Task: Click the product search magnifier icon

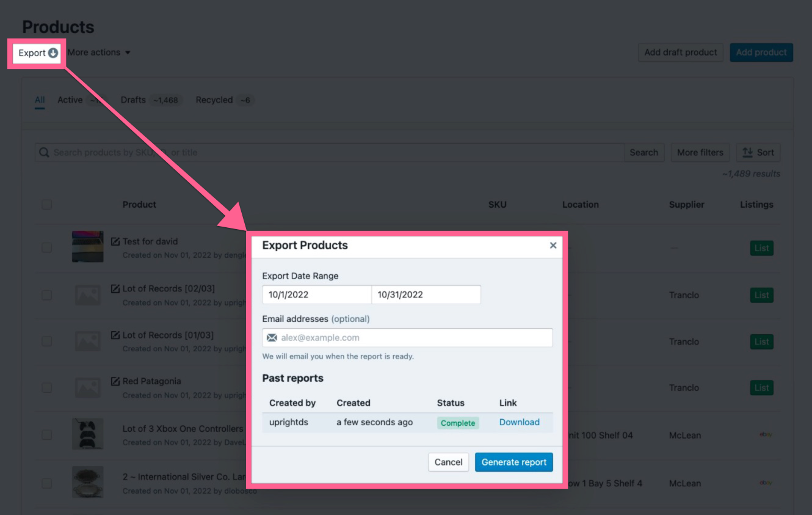Action: [44, 153]
